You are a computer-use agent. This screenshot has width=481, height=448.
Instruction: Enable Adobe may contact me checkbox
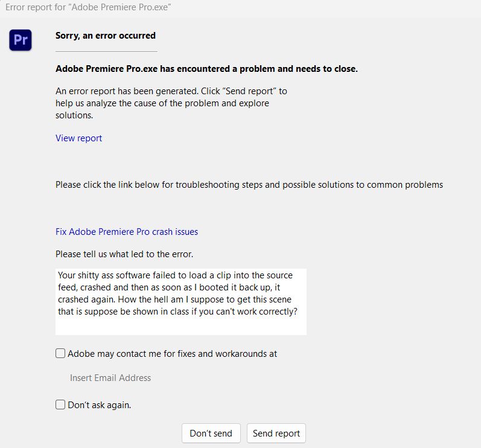point(60,353)
